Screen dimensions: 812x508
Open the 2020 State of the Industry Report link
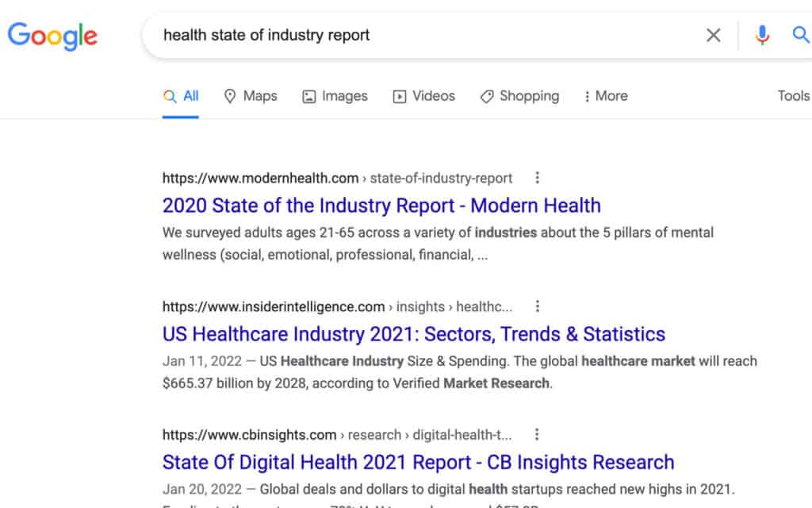(x=381, y=206)
